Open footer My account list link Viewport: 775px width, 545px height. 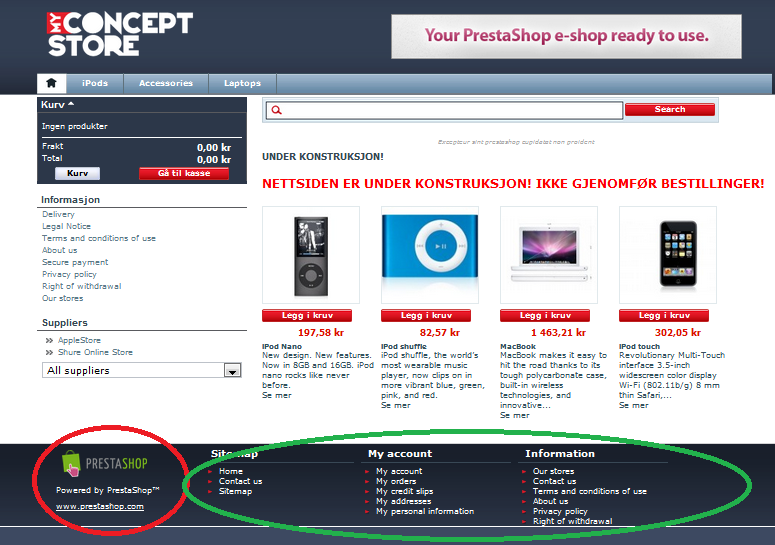coord(399,471)
